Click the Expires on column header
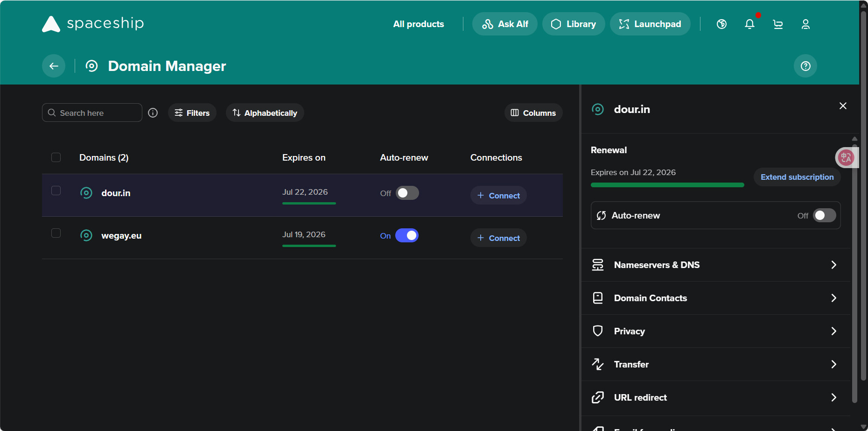 (304, 157)
